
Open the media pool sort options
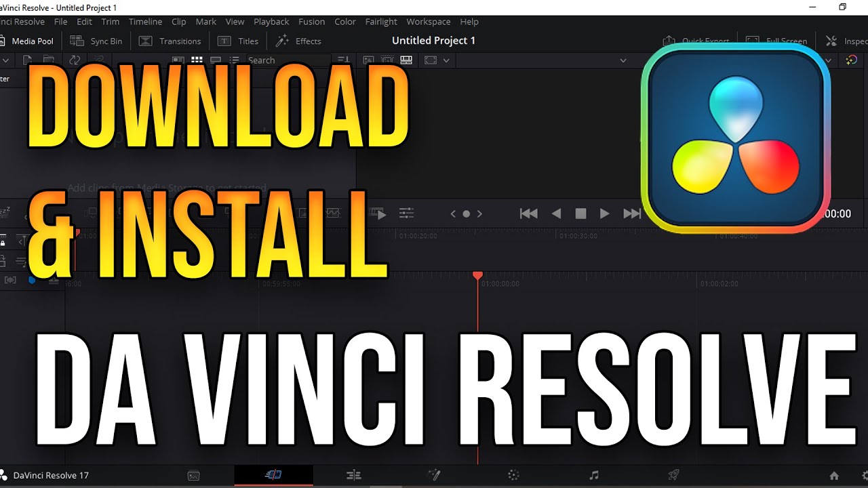344,60
